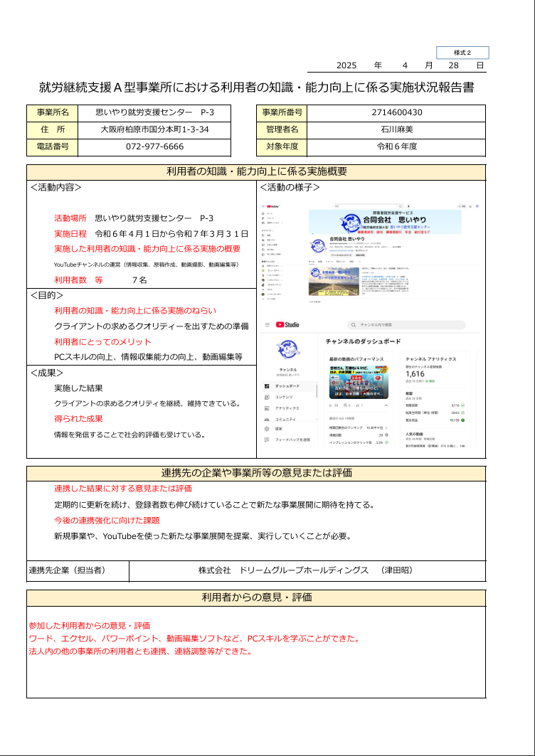Click the YouTube Studio logo

[x=287, y=325]
